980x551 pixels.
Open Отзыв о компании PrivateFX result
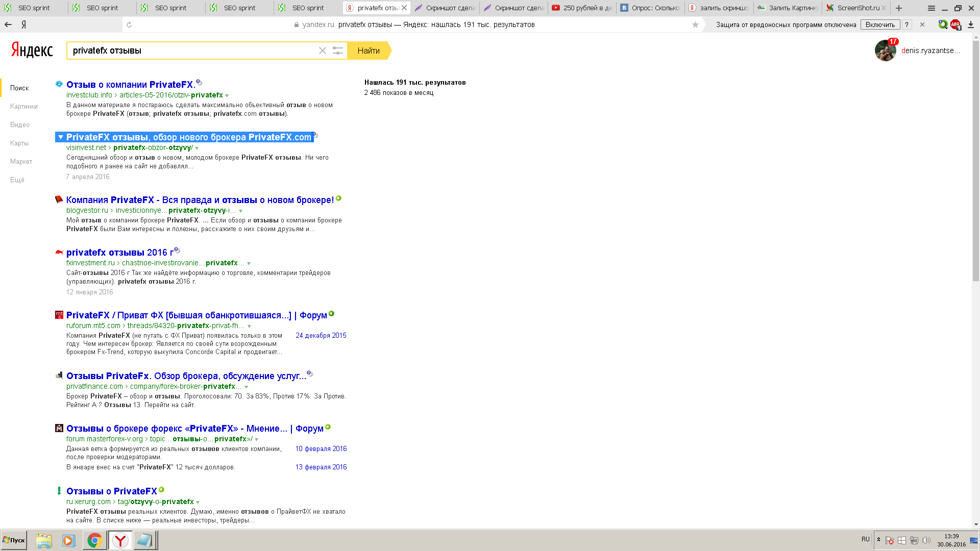tap(130, 85)
